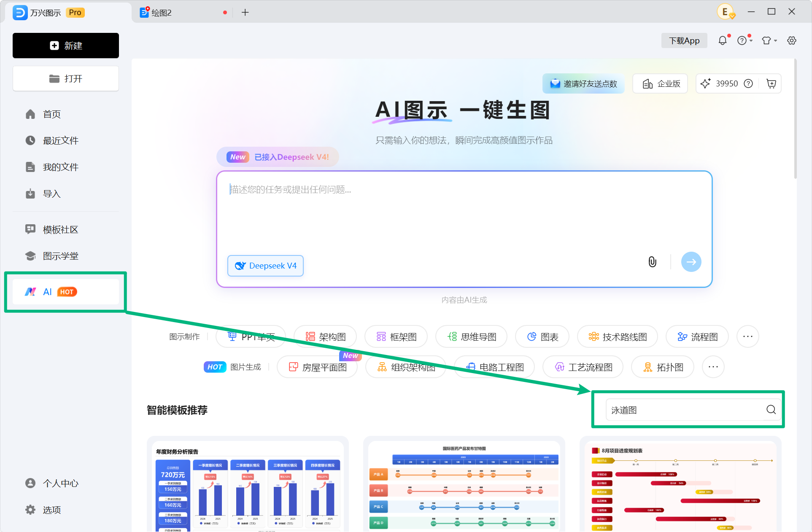Select the 技术路线图 chip
812x532 pixels.
point(618,336)
